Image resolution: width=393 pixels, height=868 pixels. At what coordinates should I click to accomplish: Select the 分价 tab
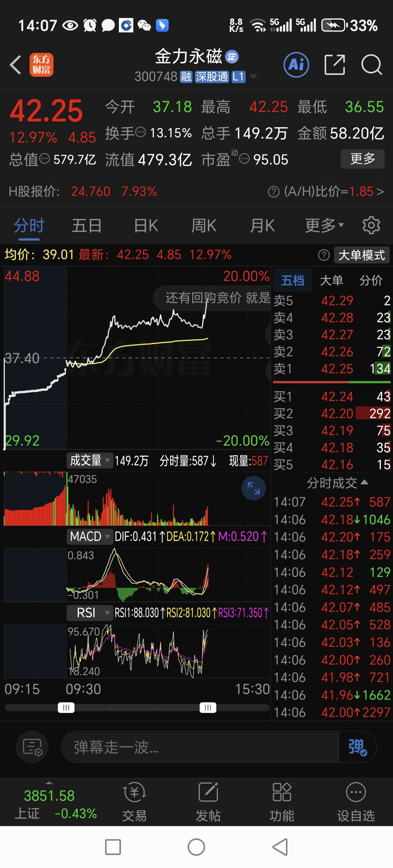point(371,280)
